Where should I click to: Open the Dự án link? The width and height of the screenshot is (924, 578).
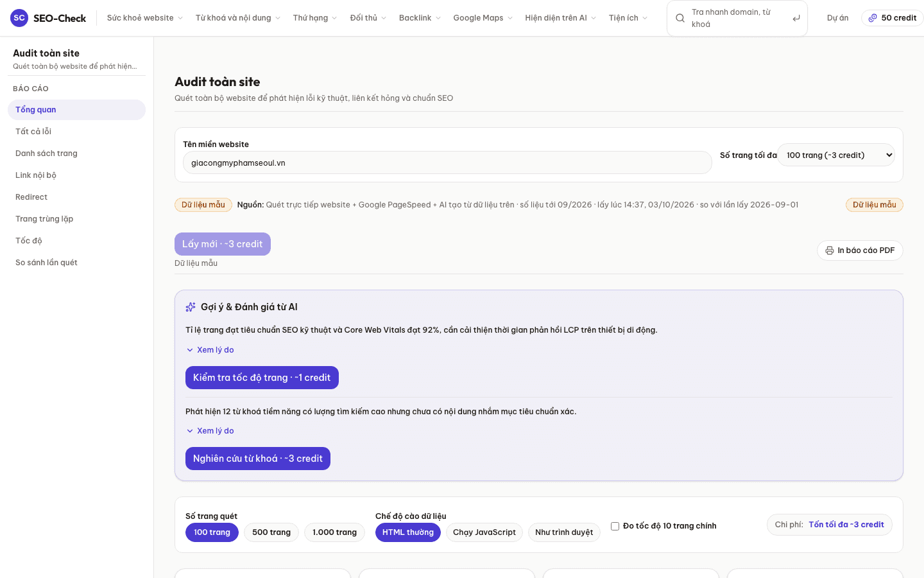click(837, 18)
